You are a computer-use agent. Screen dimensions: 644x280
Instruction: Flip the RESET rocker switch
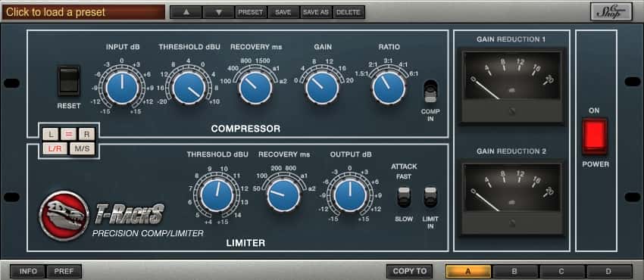point(69,81)
